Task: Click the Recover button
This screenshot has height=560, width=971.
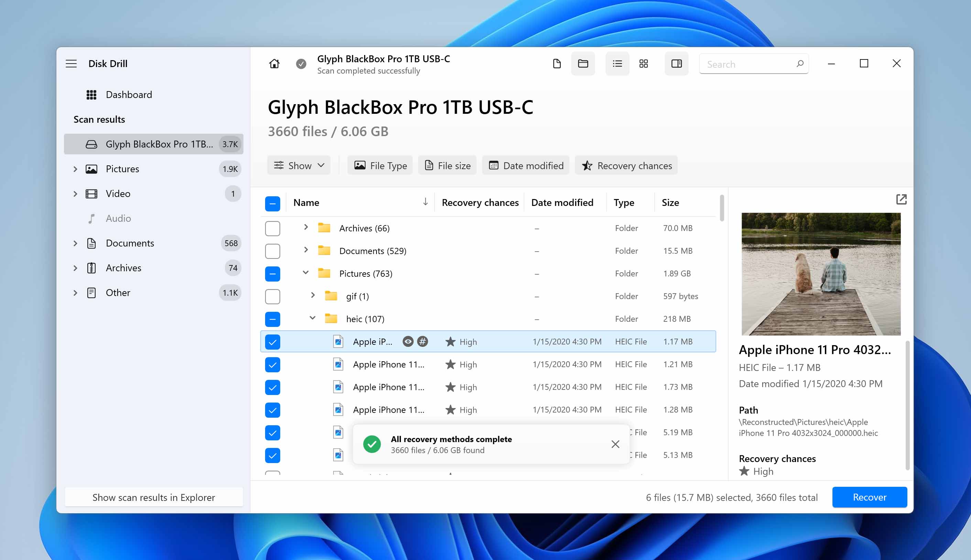Action: point(870,497)
